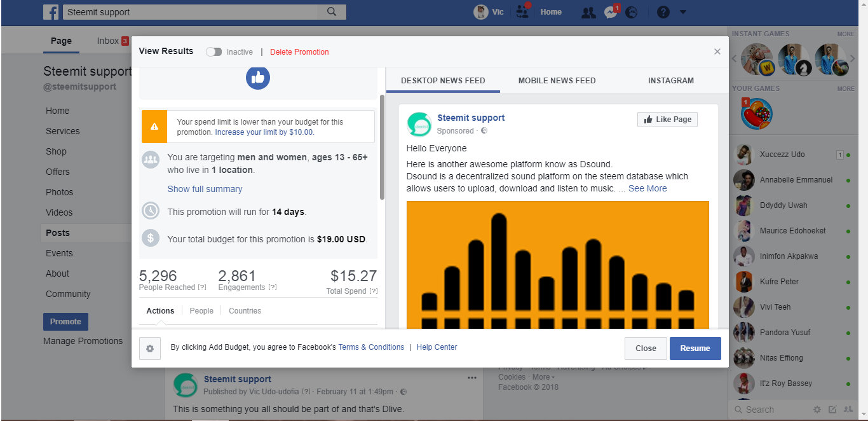Click the Facebook logo icon
Screen dimensions: 868x421
[51, 12]
